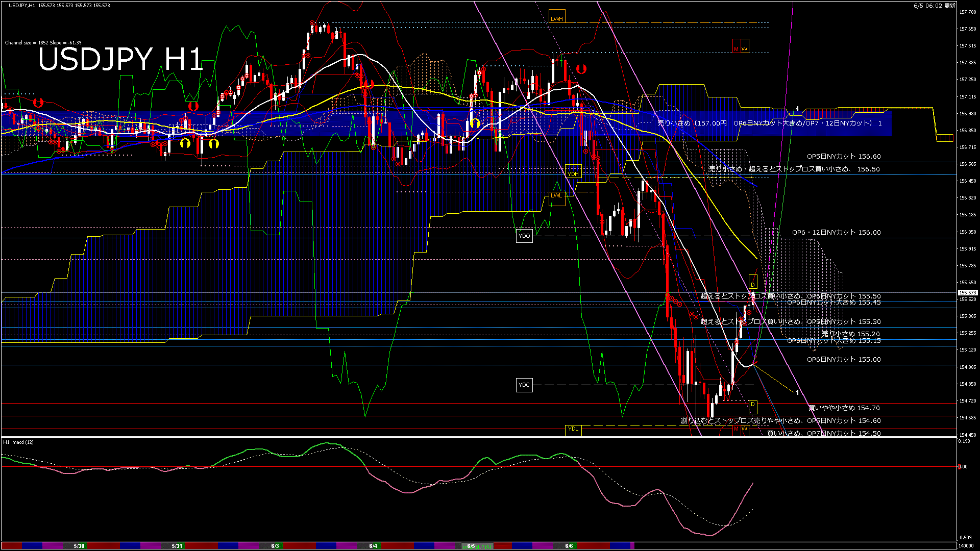Click the 5/30 date label on timeline
The width and height of the screenshot is (980, 551).
coord(79,546)
